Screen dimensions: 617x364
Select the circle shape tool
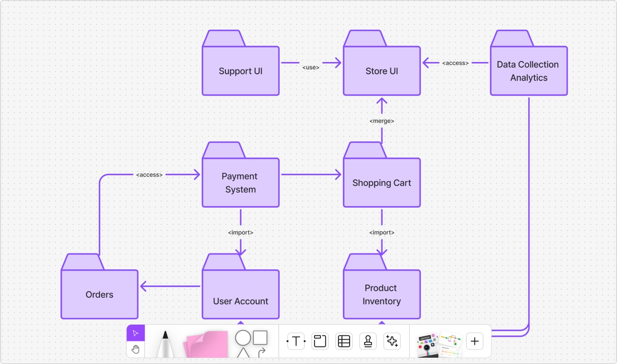[242, 337]
